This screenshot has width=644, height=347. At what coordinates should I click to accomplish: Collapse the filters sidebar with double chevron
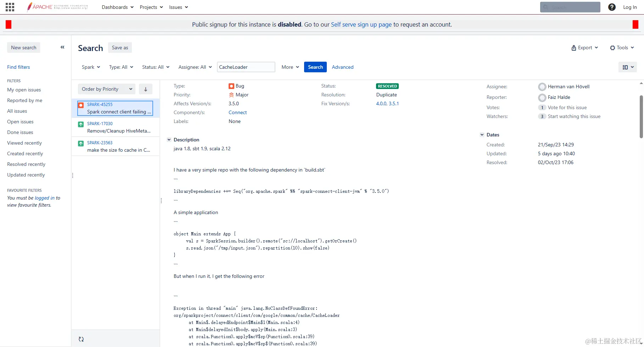click(62, 47)
